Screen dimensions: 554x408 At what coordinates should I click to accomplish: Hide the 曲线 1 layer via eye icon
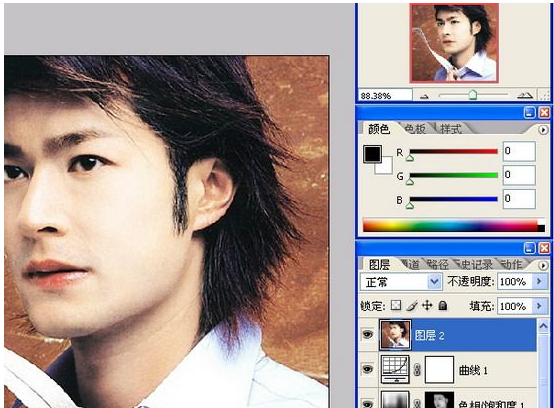tap(368, 369)
